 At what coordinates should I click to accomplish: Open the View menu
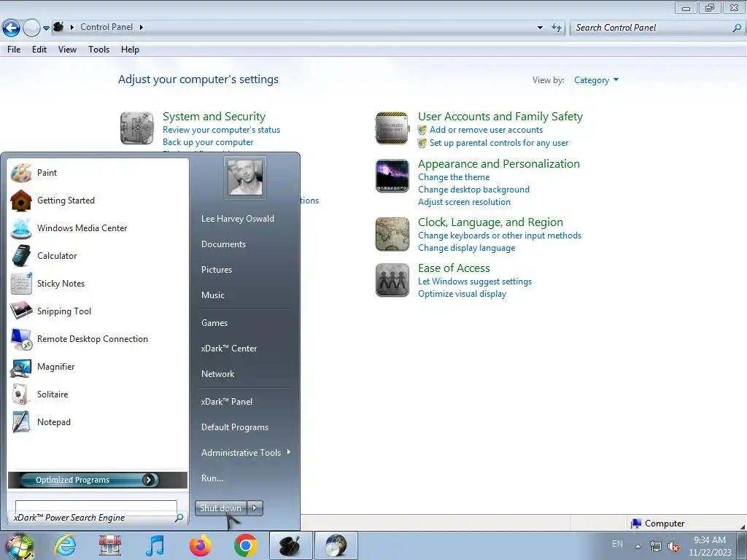pos(67,50)
